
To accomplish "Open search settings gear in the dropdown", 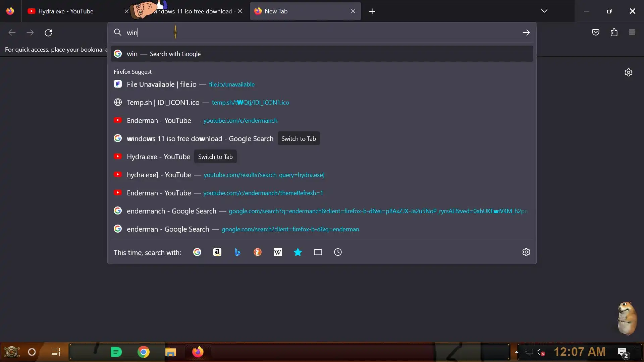I will pos(526,252).
